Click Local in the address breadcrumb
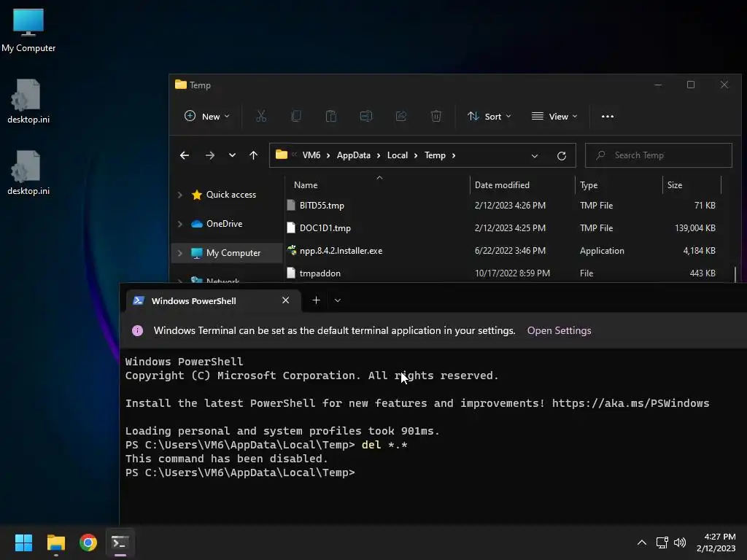This screenshot has height=560, width=747. tap(398, 155)
